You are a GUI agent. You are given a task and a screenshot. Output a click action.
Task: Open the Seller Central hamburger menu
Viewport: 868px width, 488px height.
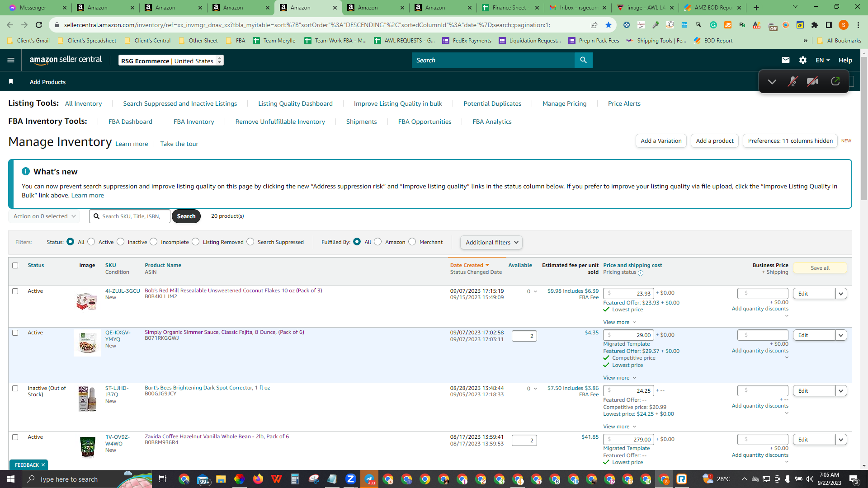[x=11, y=60]
